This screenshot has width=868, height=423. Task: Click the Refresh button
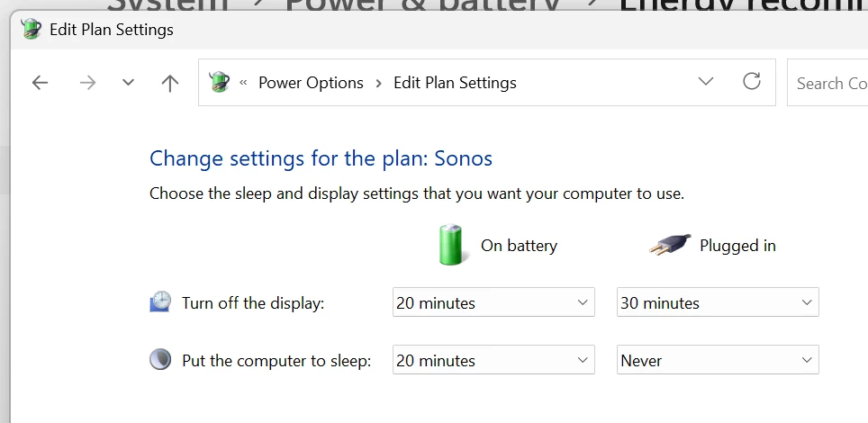[752, 82]
